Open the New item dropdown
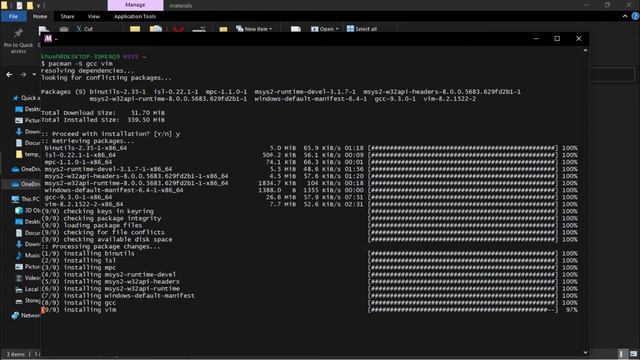 [254, 29]
